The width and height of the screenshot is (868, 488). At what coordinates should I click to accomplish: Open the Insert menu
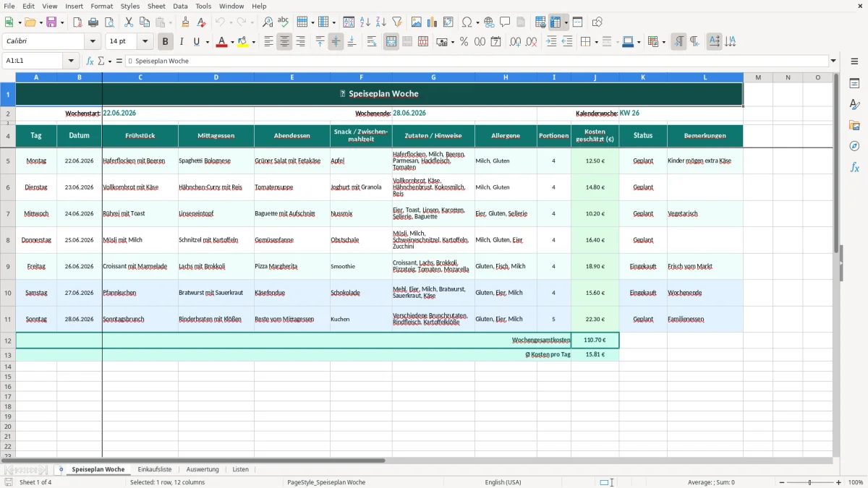[x=74, y=6]
